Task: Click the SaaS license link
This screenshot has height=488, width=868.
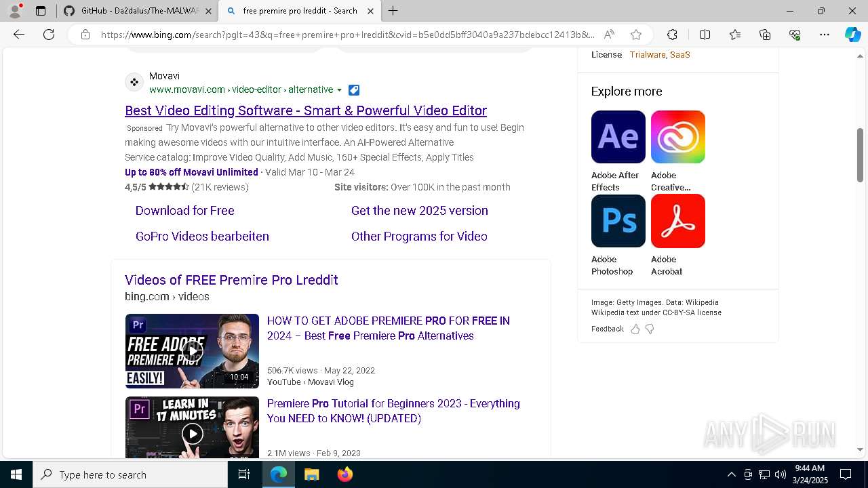Action: [x=679, y=55]
